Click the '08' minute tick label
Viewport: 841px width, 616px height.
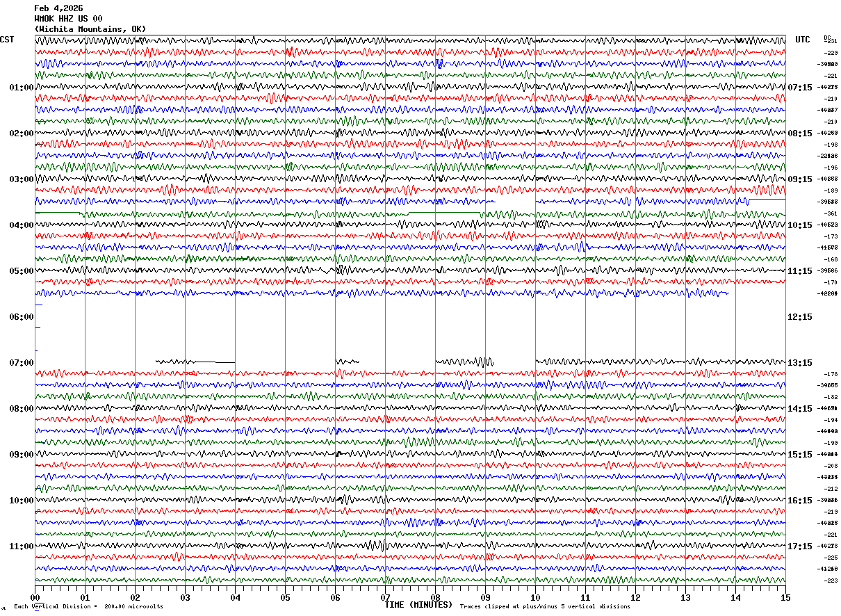pos(435,597)
